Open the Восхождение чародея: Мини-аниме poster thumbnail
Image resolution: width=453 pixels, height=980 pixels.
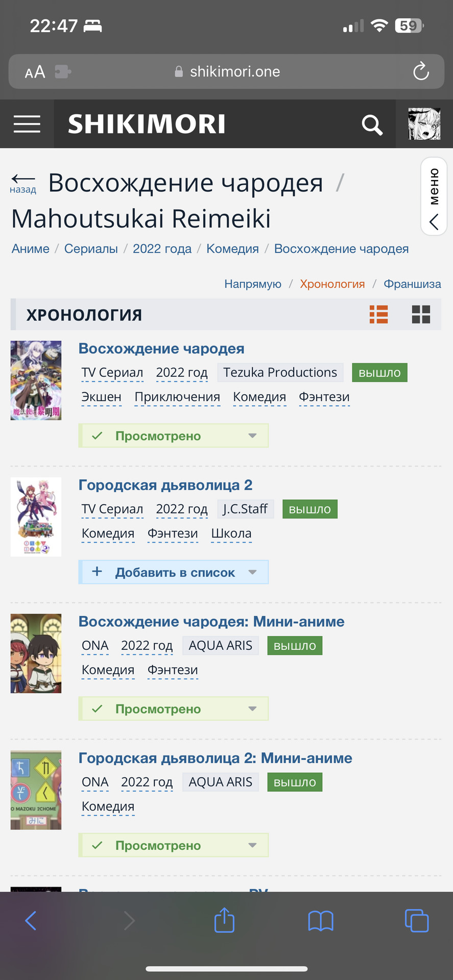coord(36,653)
